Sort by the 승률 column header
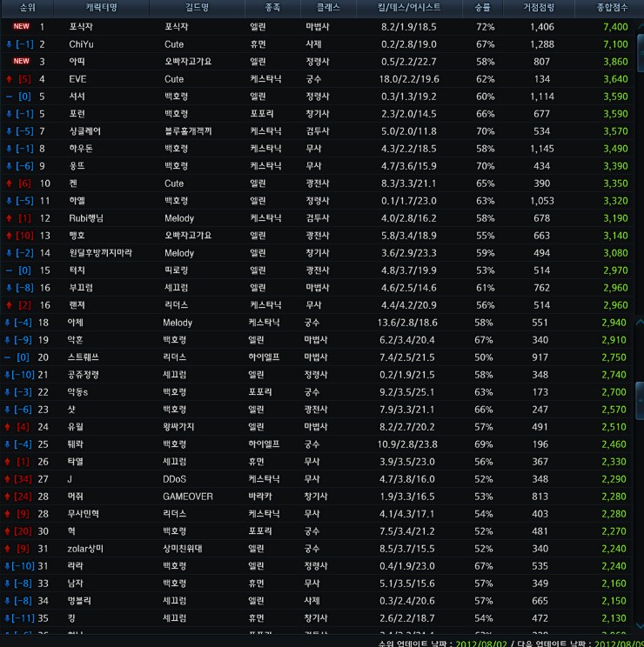The height and width of the screenshot is (647, 644). (x=482, y=8)
